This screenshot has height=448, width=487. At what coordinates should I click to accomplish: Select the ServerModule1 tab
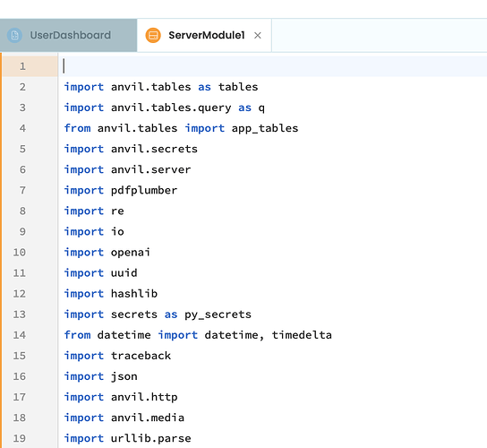tap(204, 35)
